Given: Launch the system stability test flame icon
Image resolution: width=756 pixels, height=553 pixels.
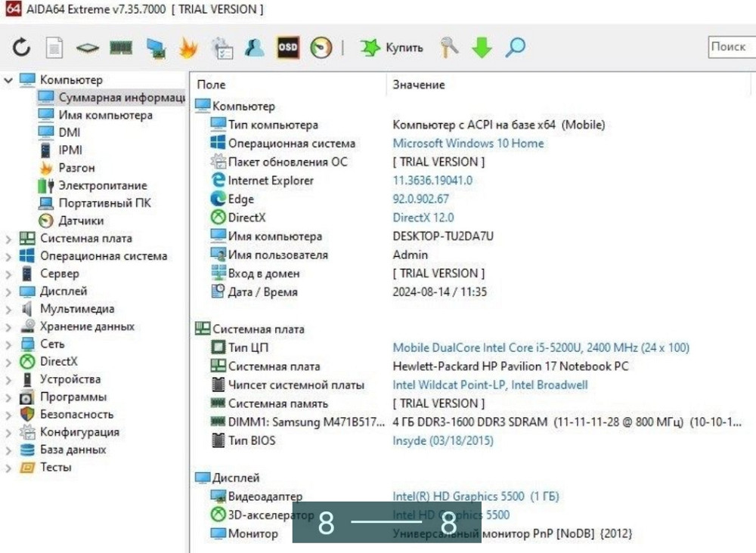Looking at the screenshot, I should (187, 48).
